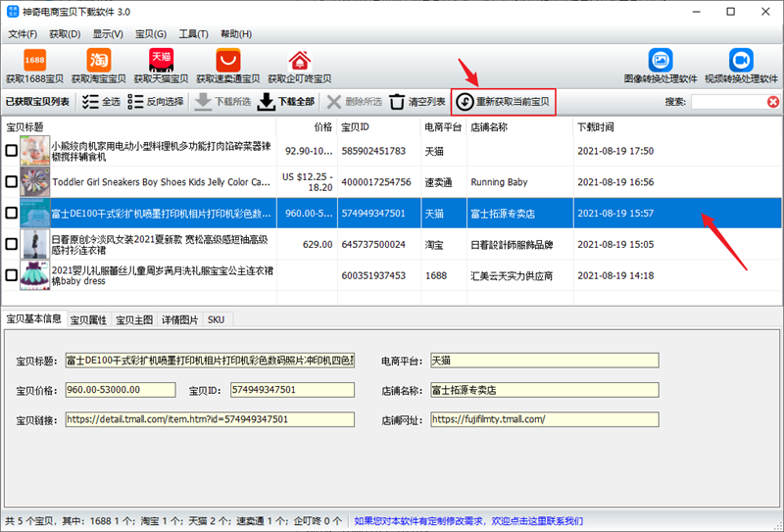The height and width of the screenshot is (532, 784).
Task: Click the 删除所选 toolbar button
Action: click(355, 102)
